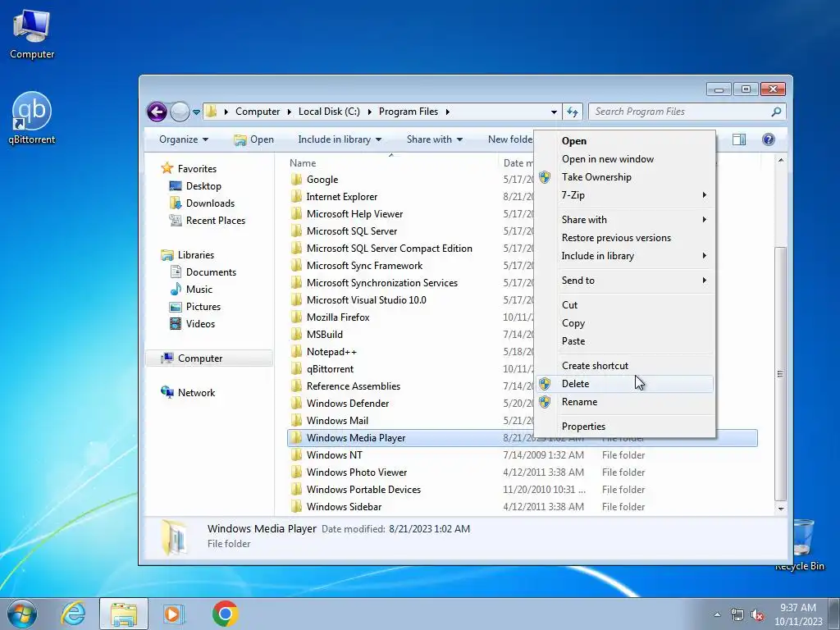Click the shield icon beside Take Ownership
Image resolution: width=840 pixels, height=630 pixels.
[x=545, y=177]
